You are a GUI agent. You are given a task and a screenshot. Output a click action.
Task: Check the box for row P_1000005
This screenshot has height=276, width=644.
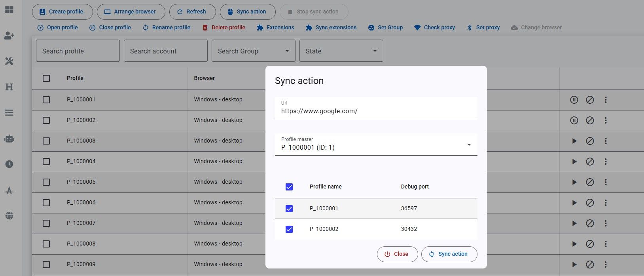[x=46, y=182]
